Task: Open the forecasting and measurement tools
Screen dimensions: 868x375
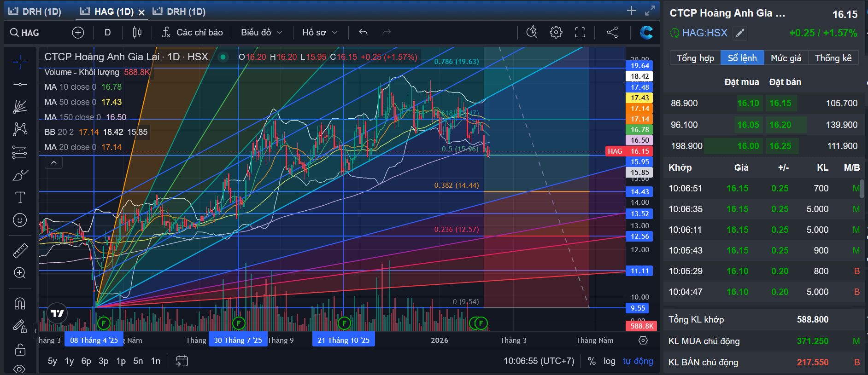Action: [x=20, y=151]
